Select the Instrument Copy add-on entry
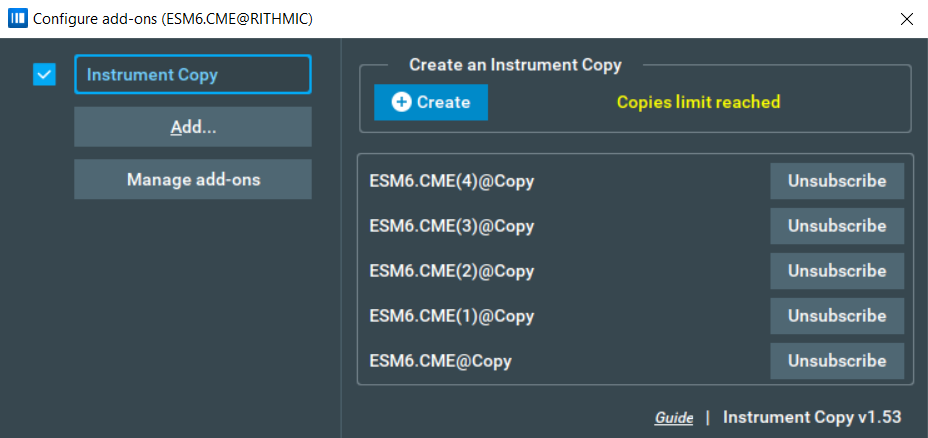The width and height of the screenshot is (928, 438). point(193,75)
